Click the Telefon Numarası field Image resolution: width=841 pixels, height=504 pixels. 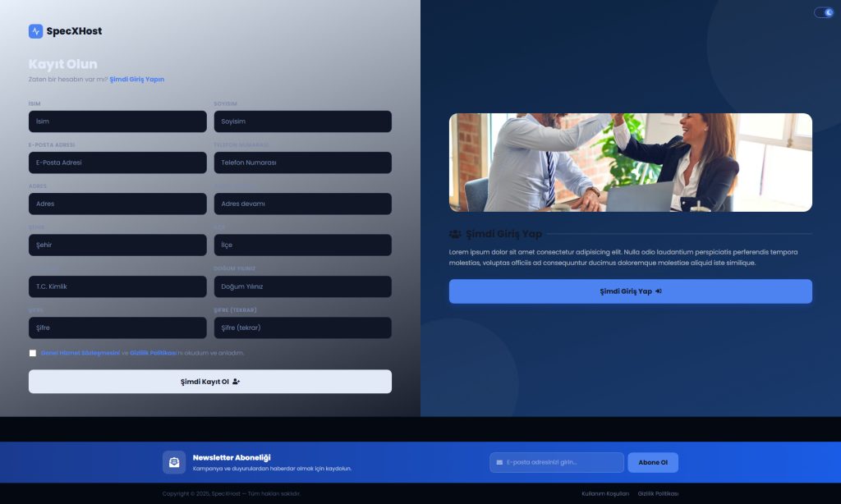pyautogui.click(x=302, y=163)
